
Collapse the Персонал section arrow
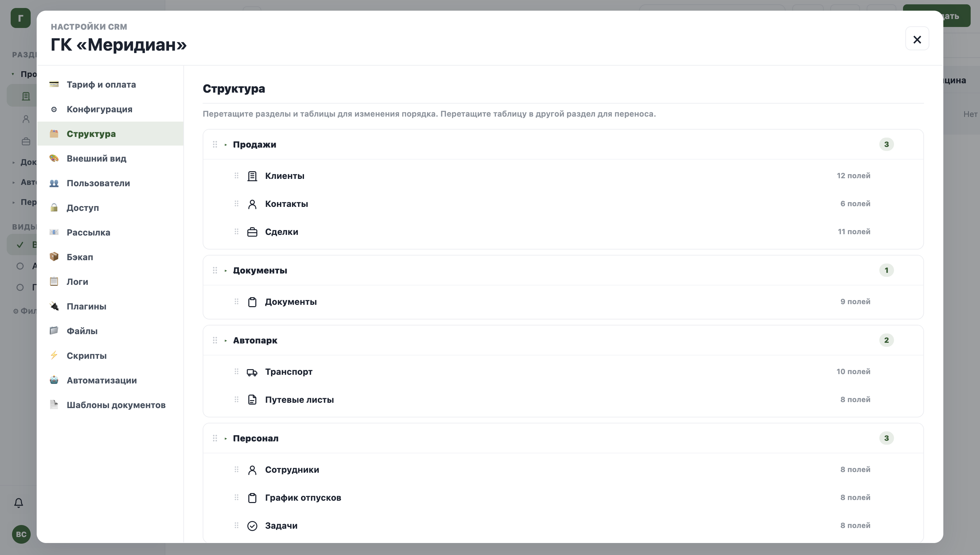coord(226,438)
